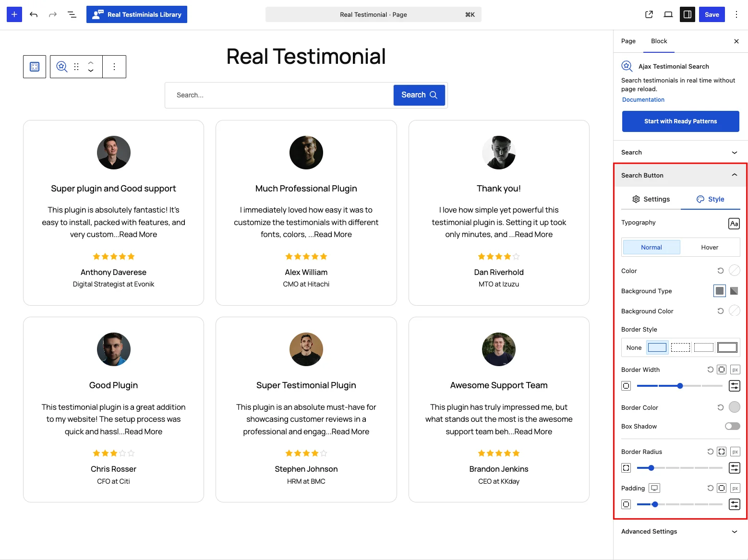Open custom Border Width controls
This screenshot has height=560, width=748.
(x=735, y=386)
